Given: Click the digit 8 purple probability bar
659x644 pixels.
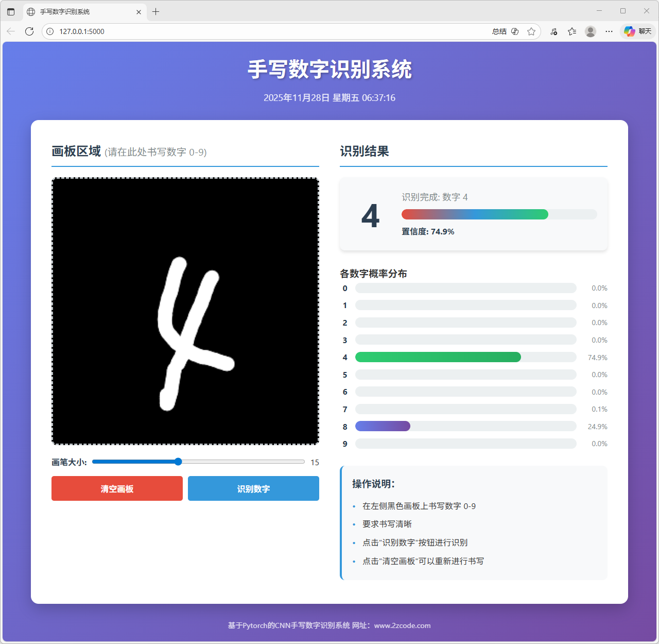Looking at the screenshot, I should pos(383,426).
